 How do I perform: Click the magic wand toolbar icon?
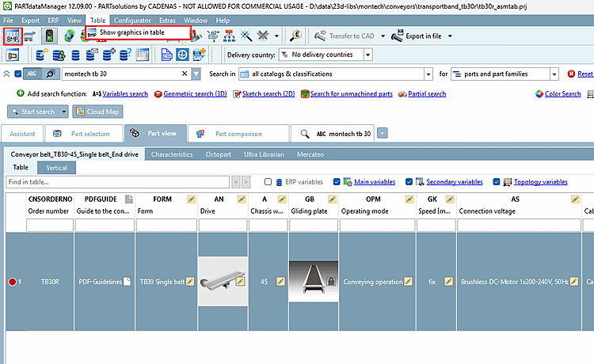246,36
